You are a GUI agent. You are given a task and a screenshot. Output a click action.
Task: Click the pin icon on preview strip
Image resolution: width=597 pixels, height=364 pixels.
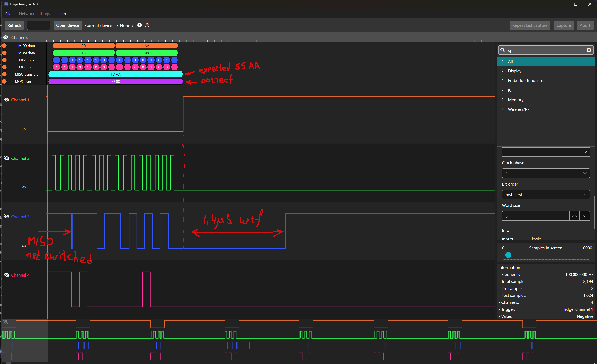pyautogui.click(x=6, y=322)
